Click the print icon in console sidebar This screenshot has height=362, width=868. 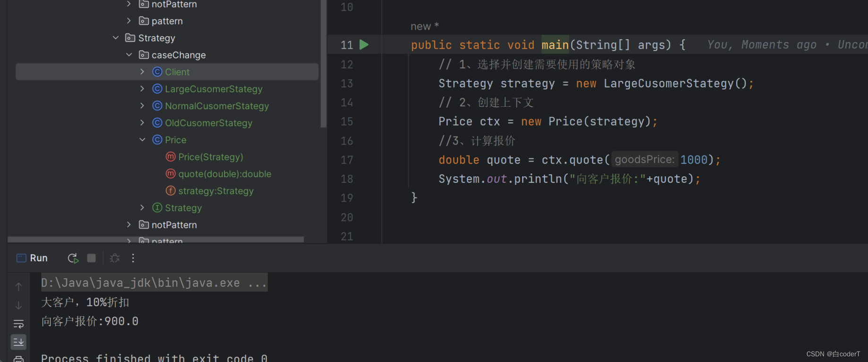click(x=18, y=359)
